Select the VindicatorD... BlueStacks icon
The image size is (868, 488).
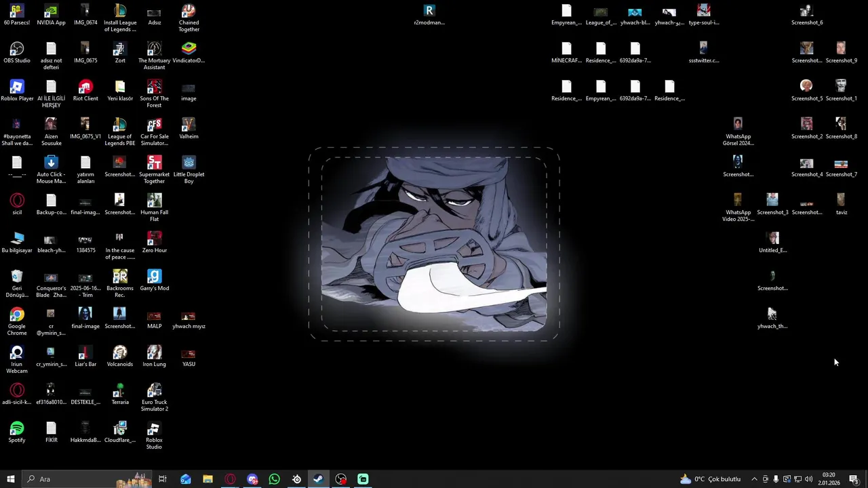(x=189, y=53)
